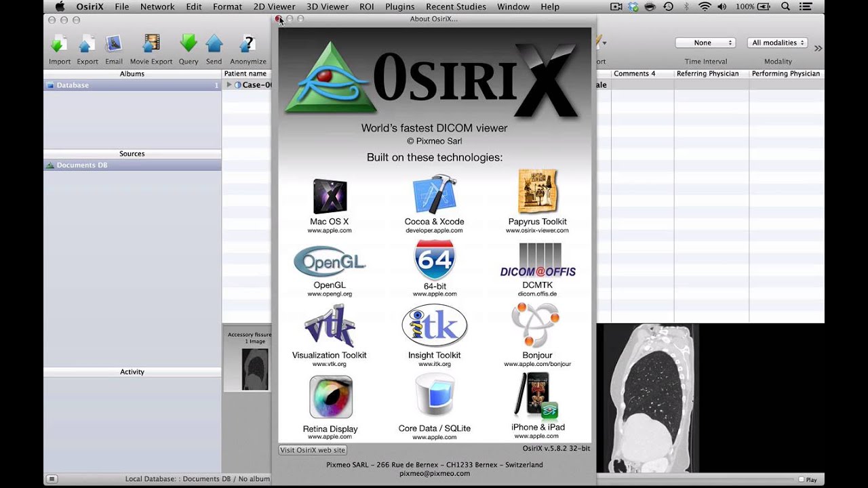Click the Referring Physician column header
This screenshot has width=868, height=488.
click(711, 74)
